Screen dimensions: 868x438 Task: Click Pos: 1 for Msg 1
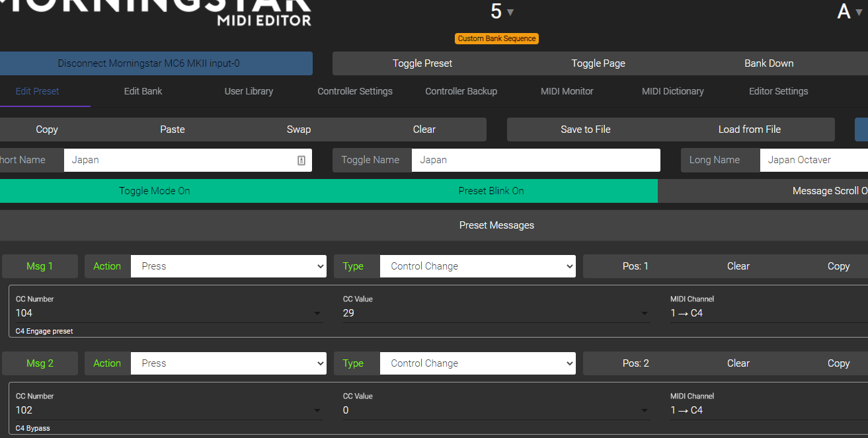[x=636, y=266]
